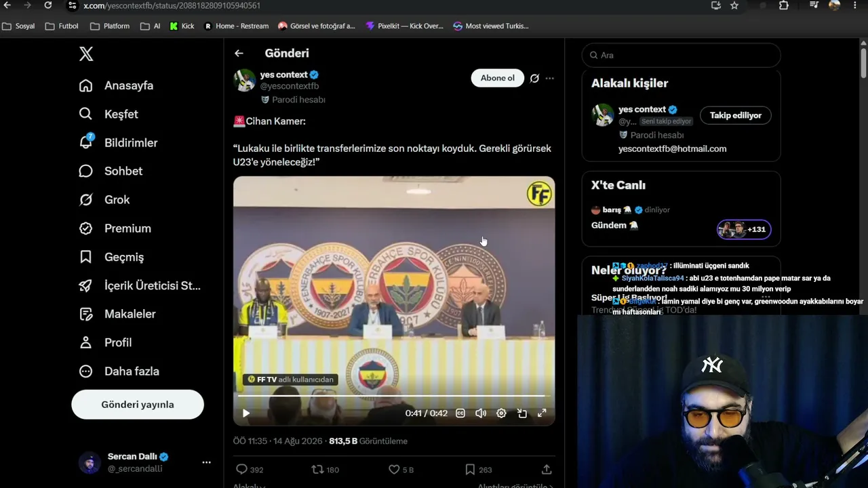Screen dimensions: 868x488
Task: Go back using the Gönderi back arrow
Action: [239, 53]
